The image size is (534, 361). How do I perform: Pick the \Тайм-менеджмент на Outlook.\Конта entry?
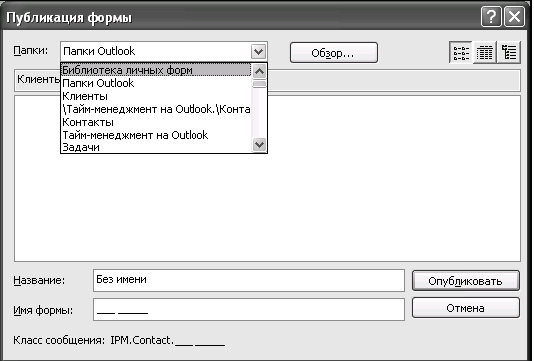pos(156,109)
